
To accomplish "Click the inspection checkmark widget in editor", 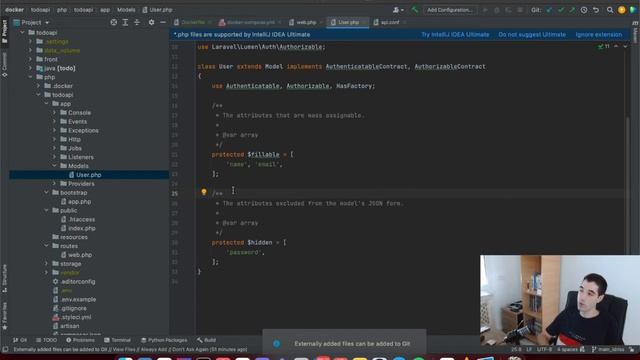I will (603, 47).
